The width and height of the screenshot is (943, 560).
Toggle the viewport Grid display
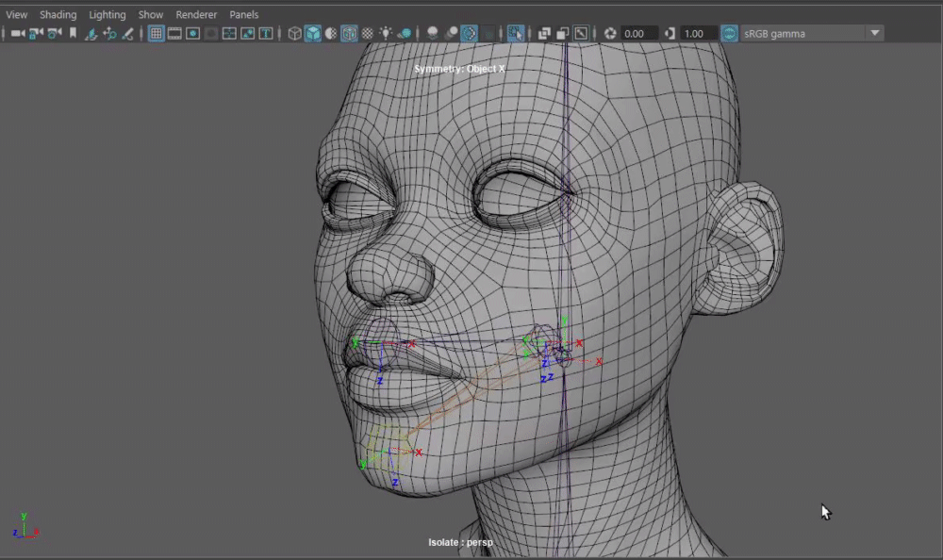point(157,34)
